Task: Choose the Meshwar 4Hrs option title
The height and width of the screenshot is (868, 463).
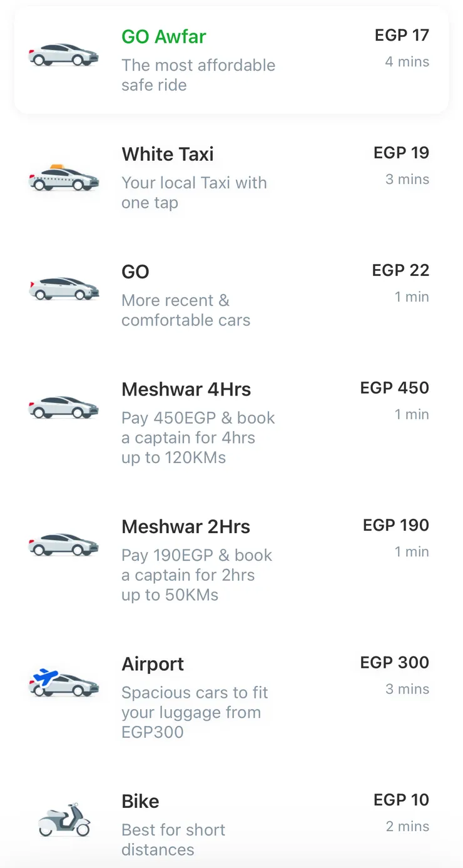Action: [x=186, y=389]
